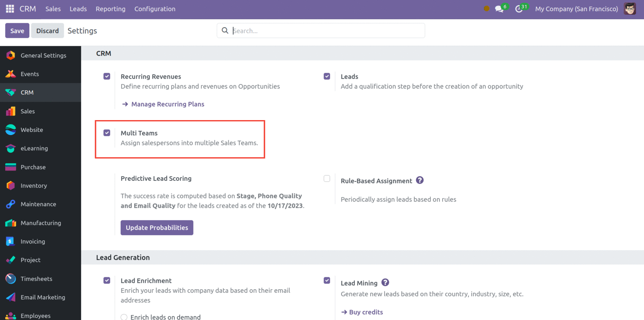The image size is (644, 320).
Task: Uncheck the Lead Enrichment checkbox
Action: coord(107,280)
